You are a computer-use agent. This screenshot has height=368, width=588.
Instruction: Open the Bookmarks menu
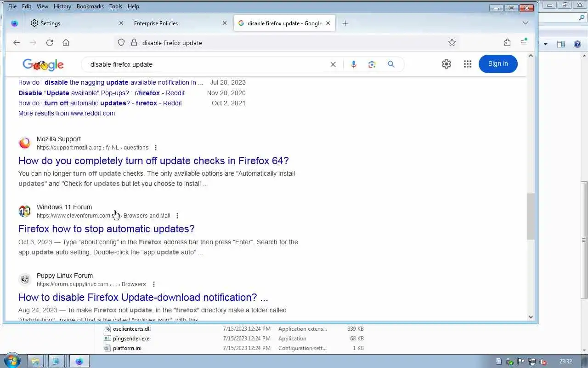coord(90,6)
